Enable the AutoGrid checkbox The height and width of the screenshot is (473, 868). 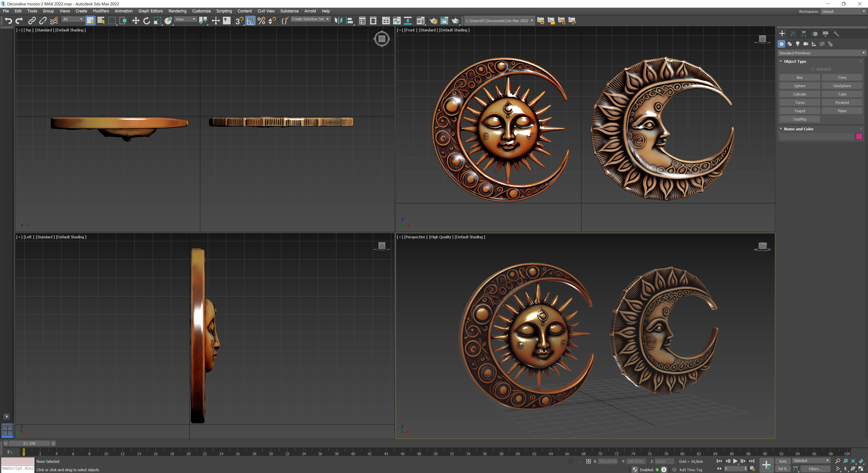point(813,69)
